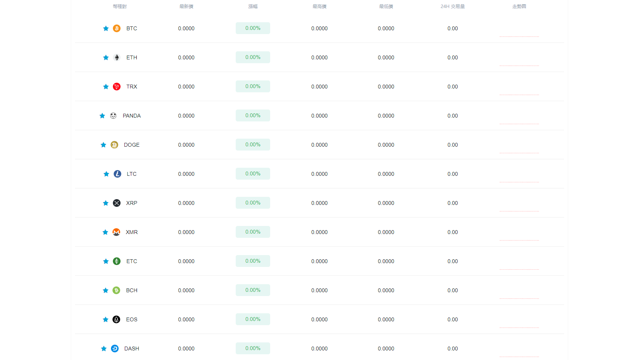Viewport: 644px width, 360px height.
Task: Click the Dogecoin icon
Action: coord(114,145)
